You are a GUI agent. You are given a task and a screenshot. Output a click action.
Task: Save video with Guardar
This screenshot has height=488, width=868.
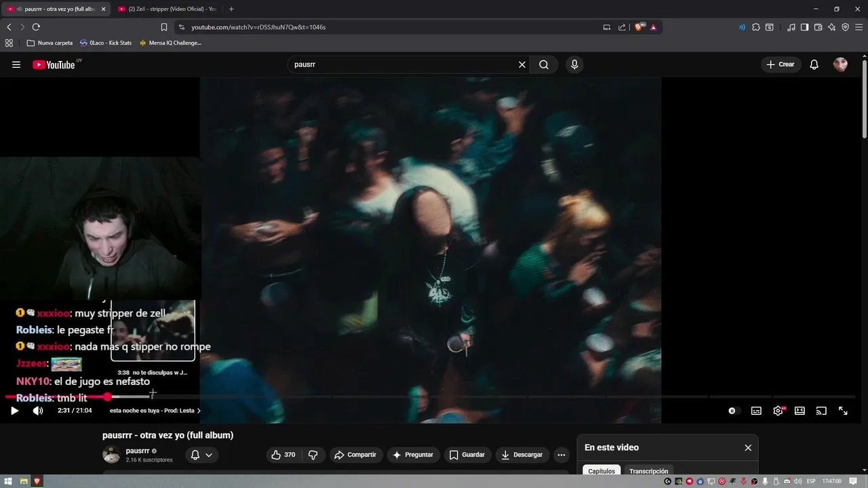pyautogui.click(x=467, y=455)
